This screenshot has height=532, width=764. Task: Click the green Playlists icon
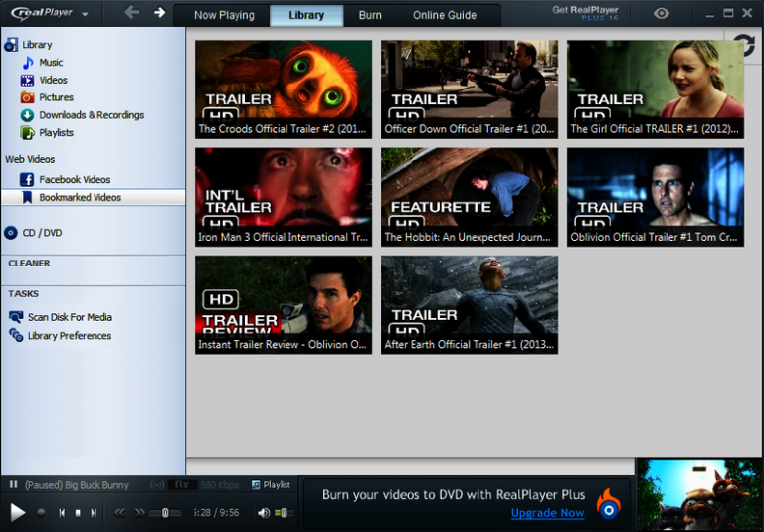coord(27,132)
